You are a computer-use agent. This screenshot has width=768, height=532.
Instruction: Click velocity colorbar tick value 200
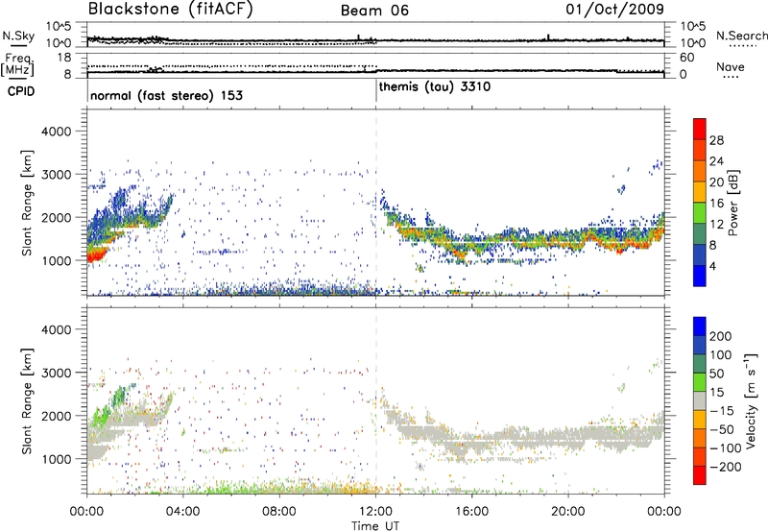tap(720, 336)
